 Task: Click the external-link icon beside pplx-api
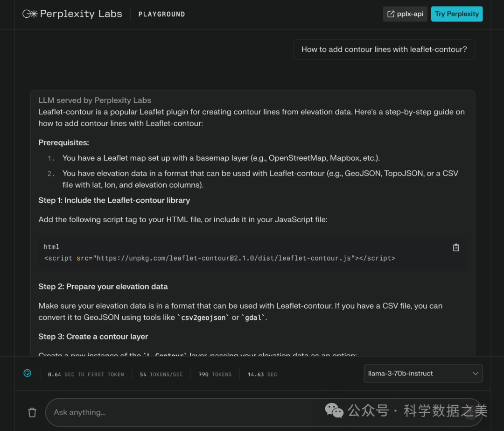pos(391,14)
